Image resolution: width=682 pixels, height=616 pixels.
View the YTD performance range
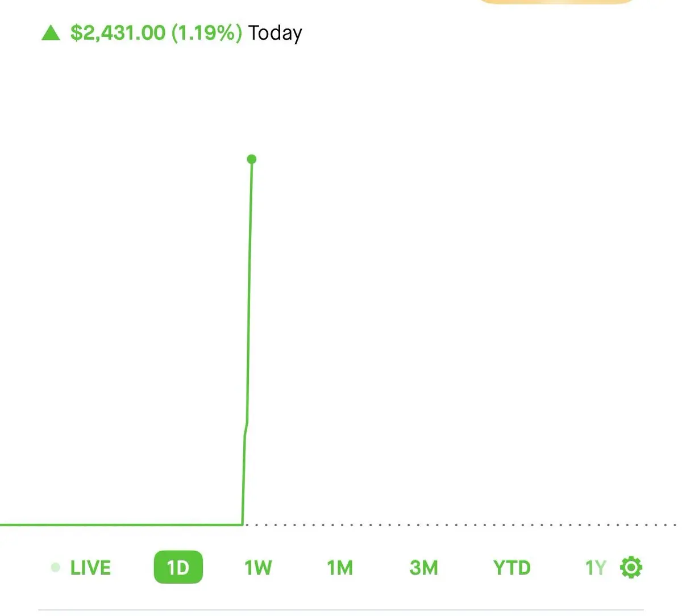pyautogui.click(x=511, y=568)
